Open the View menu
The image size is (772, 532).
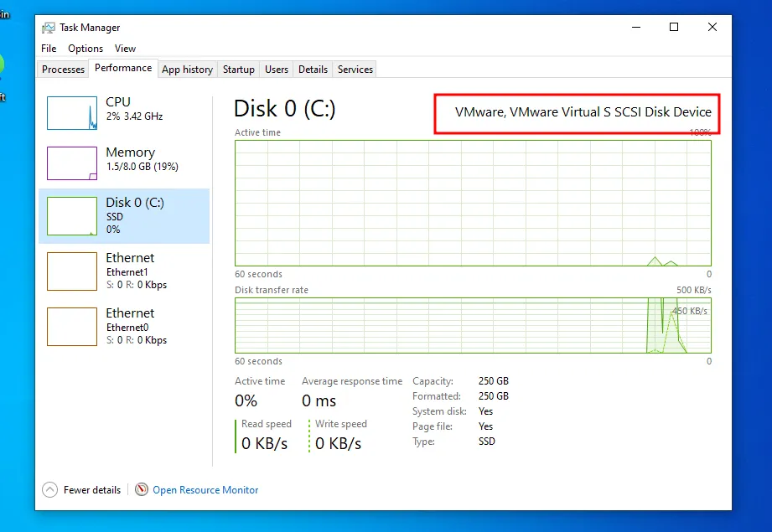click(x=125, y=49)
